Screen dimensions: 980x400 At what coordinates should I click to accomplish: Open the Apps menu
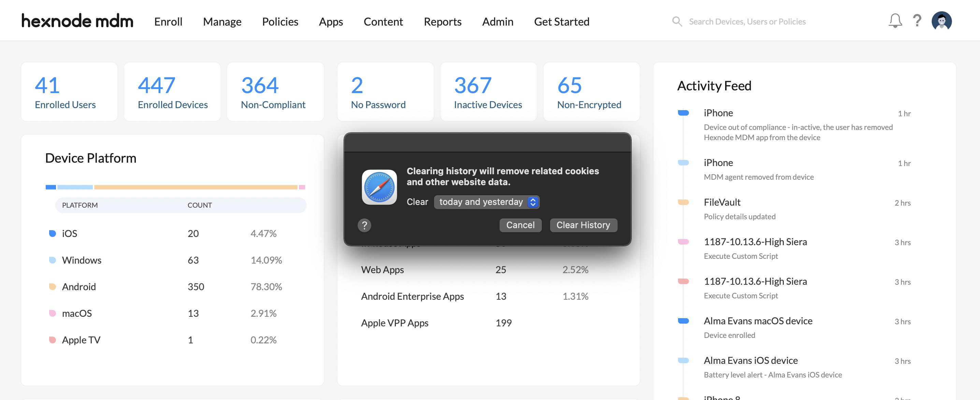click(331, 22)
